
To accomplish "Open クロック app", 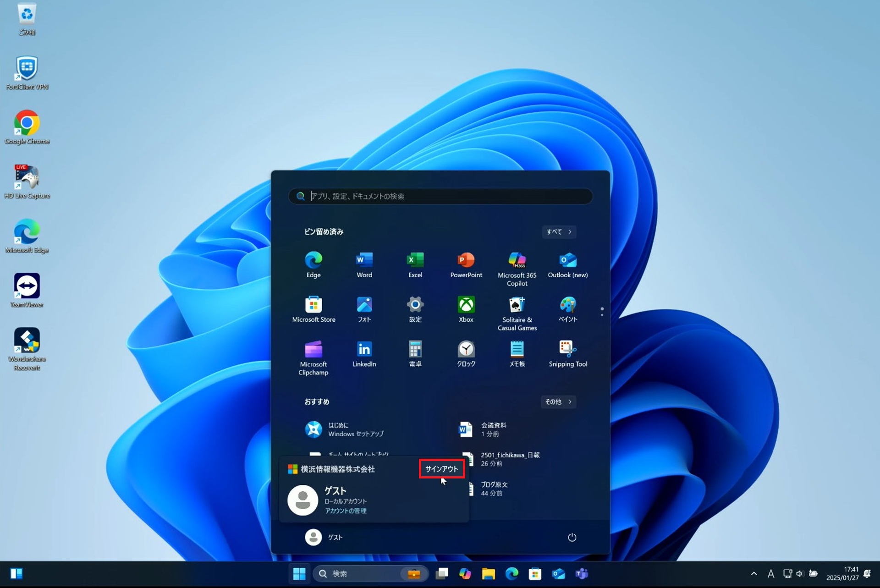I will click(x=466, y=354).
